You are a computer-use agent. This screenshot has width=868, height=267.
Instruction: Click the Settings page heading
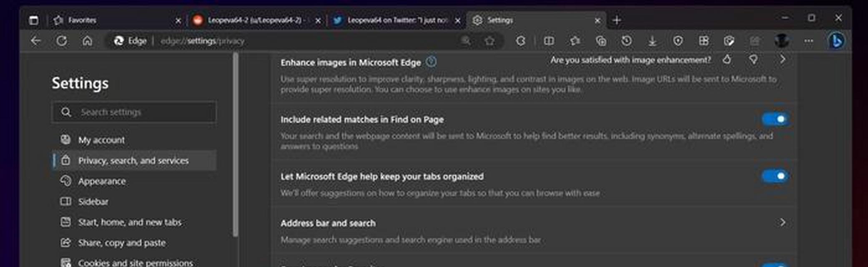pos(80,83)
